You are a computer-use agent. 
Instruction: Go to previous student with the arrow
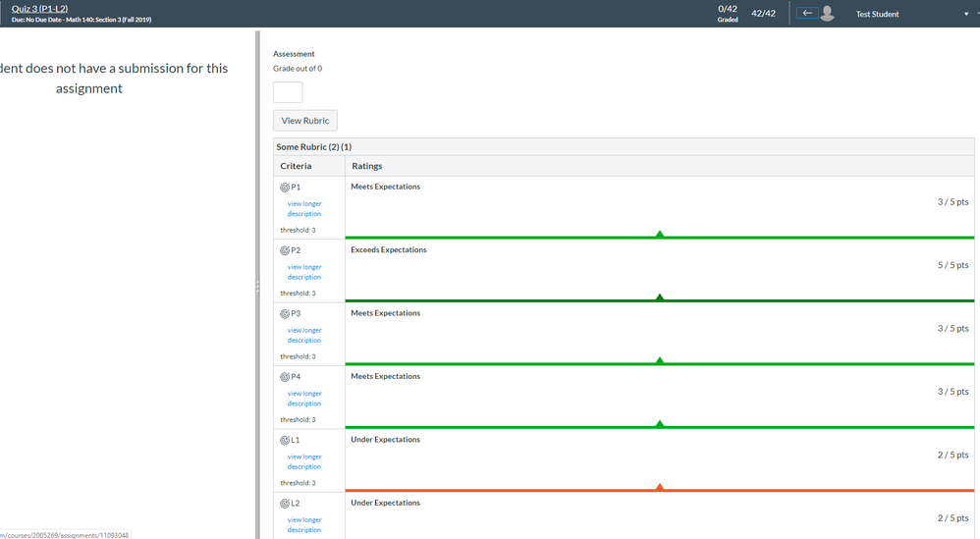807,14
